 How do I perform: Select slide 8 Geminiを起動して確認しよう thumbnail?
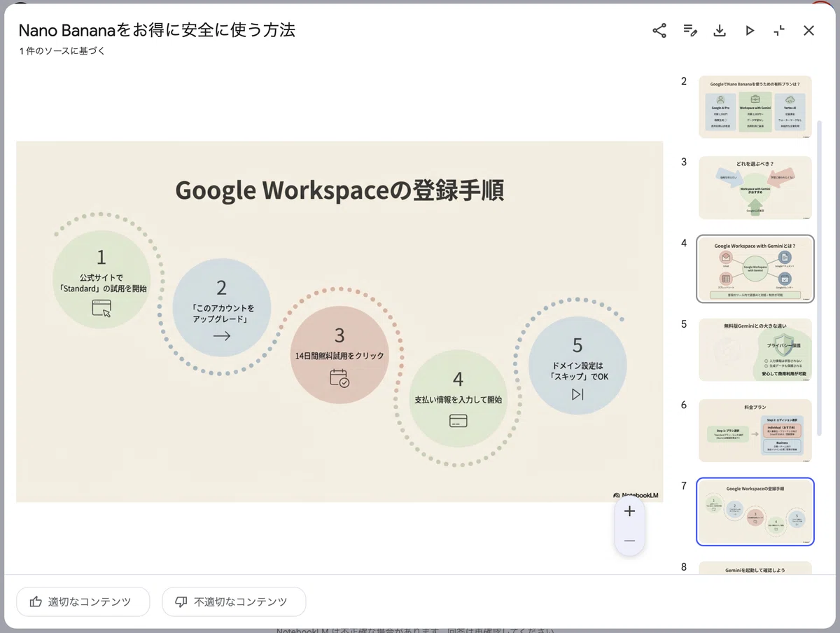[755, 569]
